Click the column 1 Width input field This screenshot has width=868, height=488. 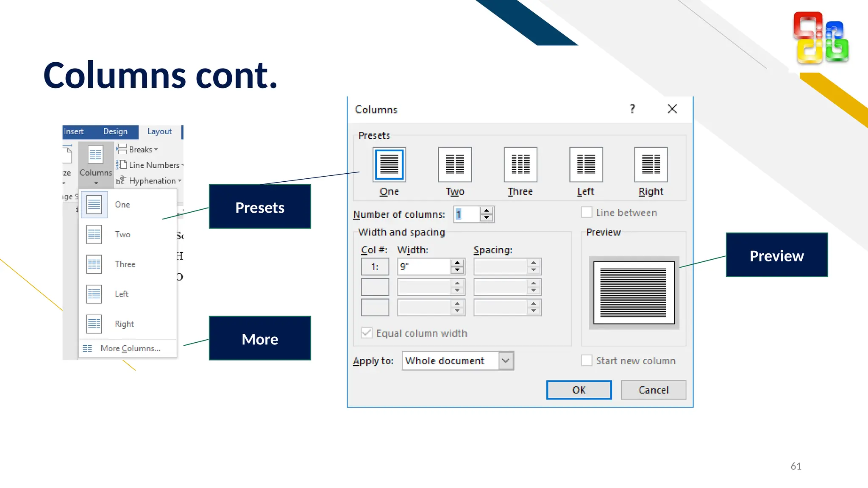pos(424,266)
